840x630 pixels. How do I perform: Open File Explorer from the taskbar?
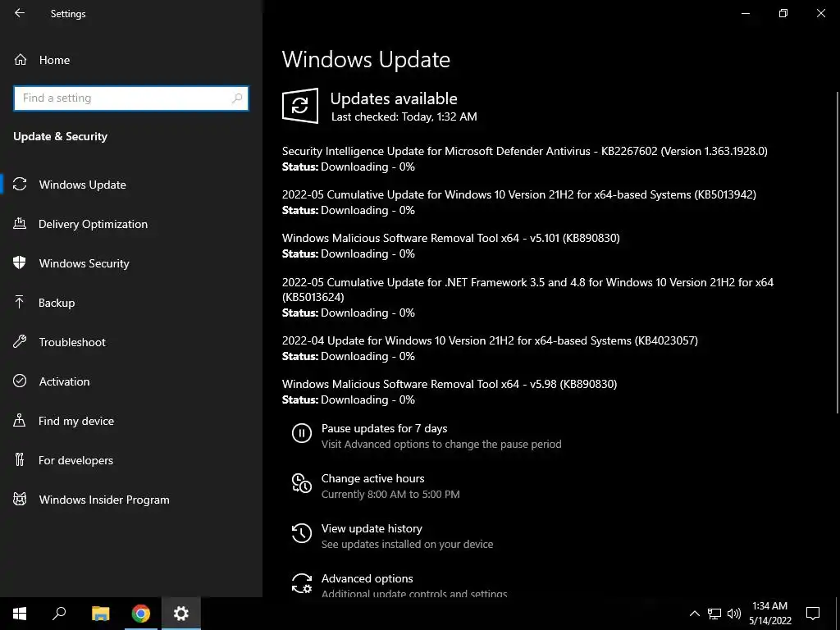point(101,614)
